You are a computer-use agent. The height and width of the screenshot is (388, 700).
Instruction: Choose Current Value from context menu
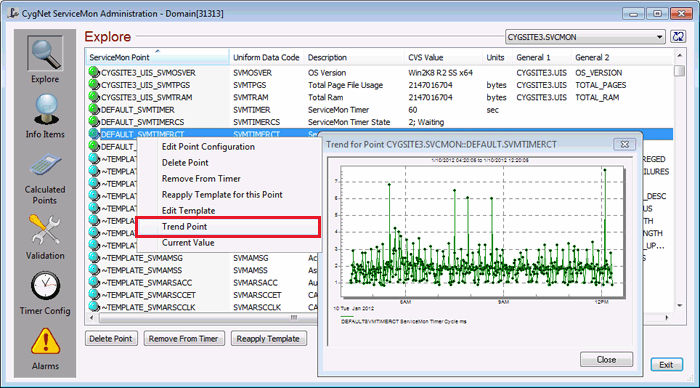click(x=188, y=242)
